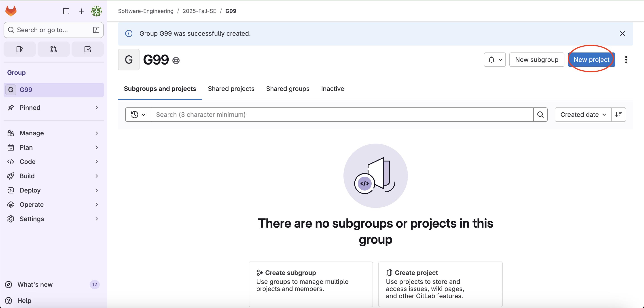Toggle the sort direction icon
The width and height of the screenshot is (644, 308).
point(619,115)
